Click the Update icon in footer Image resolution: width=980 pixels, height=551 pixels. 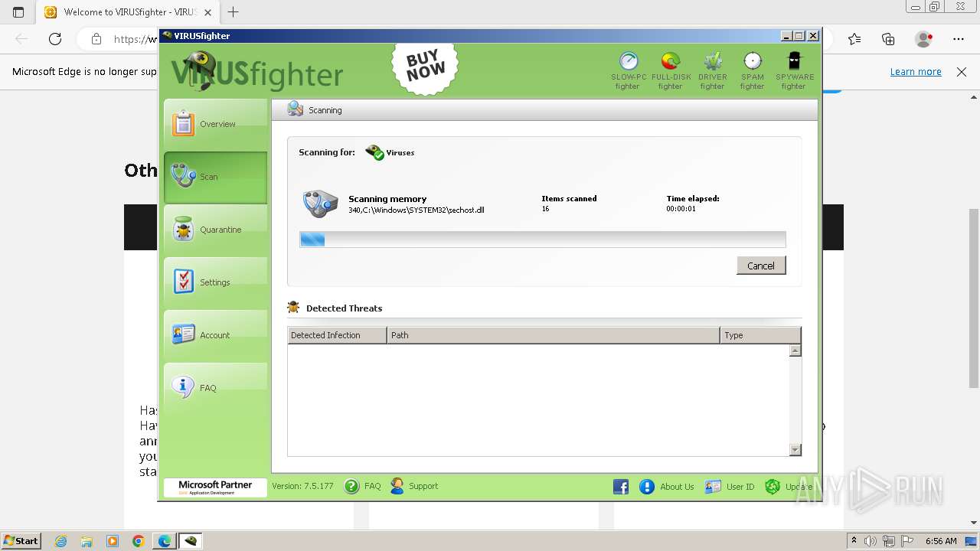[x=773, y=487]
